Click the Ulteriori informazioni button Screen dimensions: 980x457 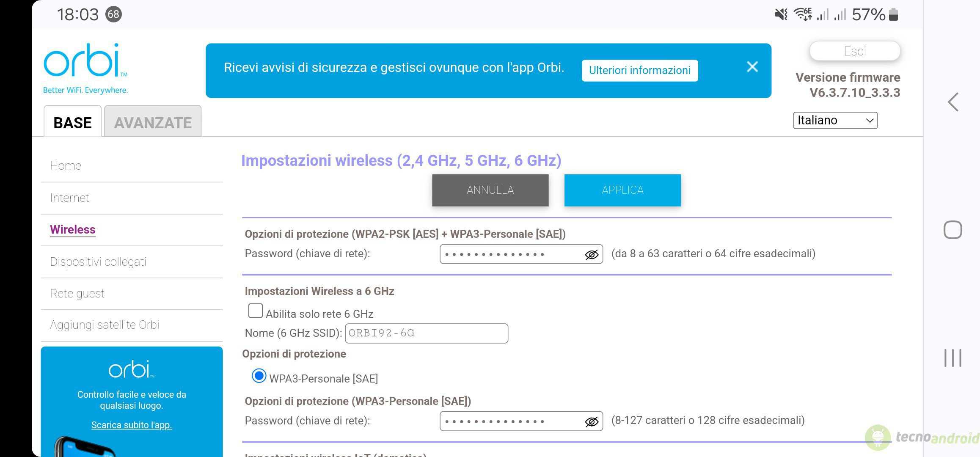click(x=640, y=70)
